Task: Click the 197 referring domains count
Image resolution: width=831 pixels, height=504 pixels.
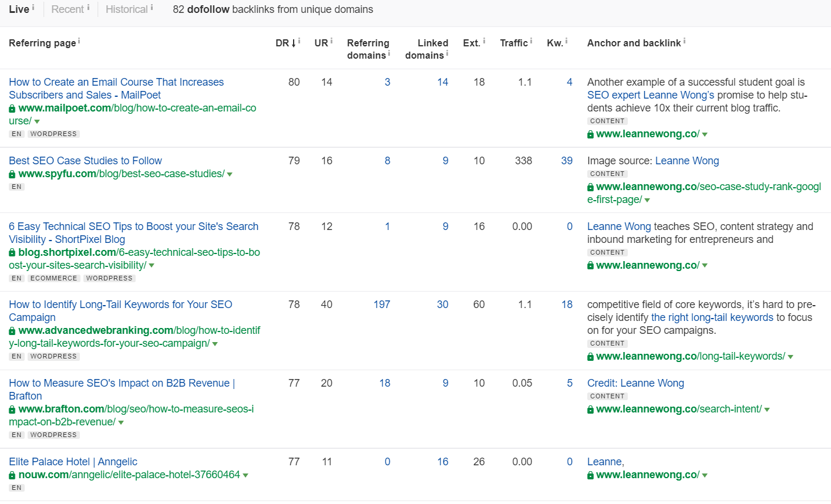Action: tap(382, 305)
